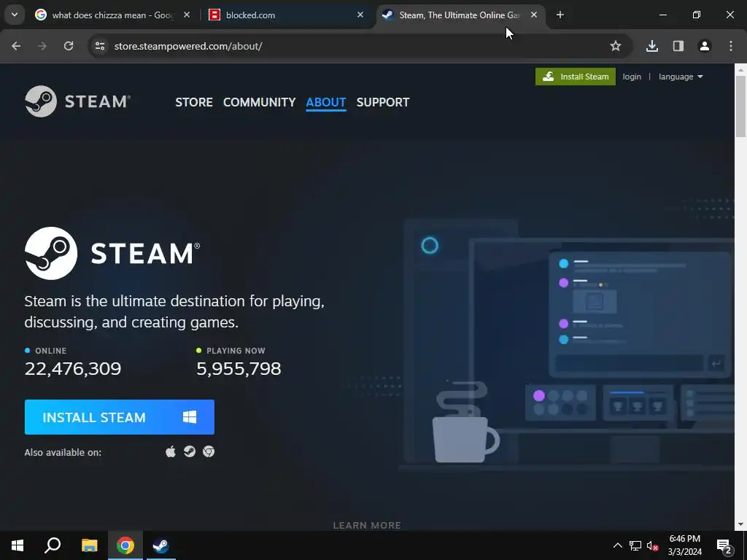Reload the Steam page
The width and height of the screenshot is (747, 560).
[69, 46]
